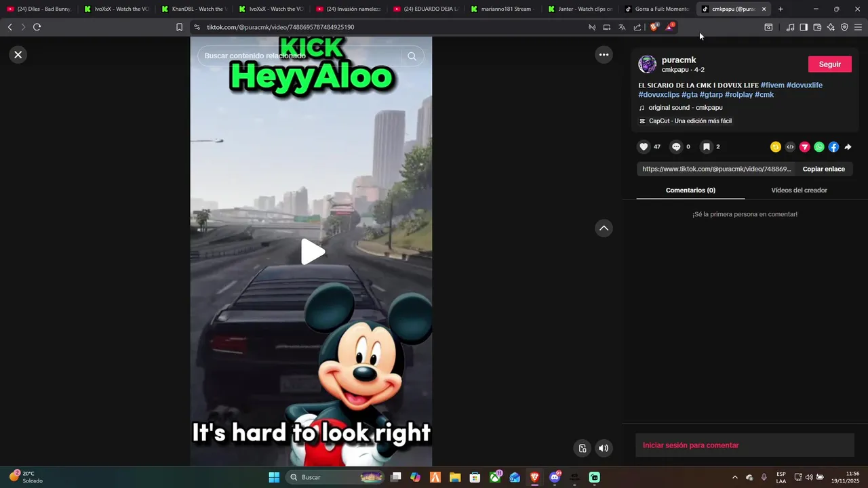Mute the video sound
The width and height of the screenshot is (868, 488).
604,448
